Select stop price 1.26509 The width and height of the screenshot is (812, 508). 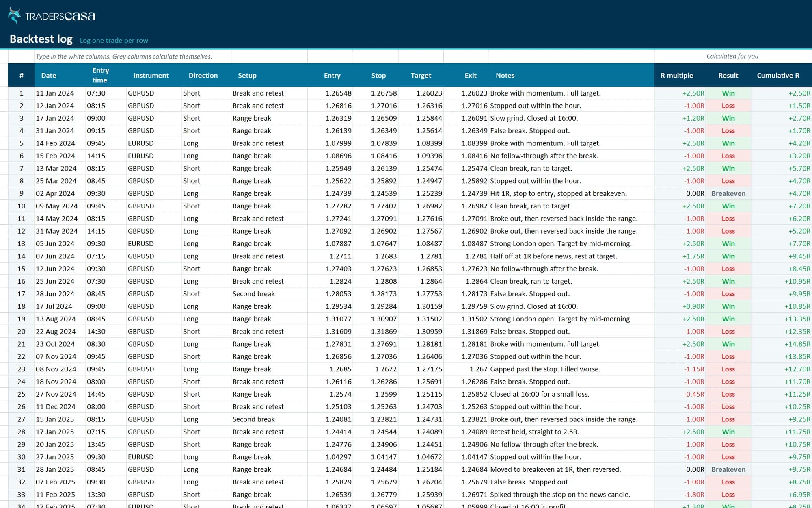coord(376,118)
